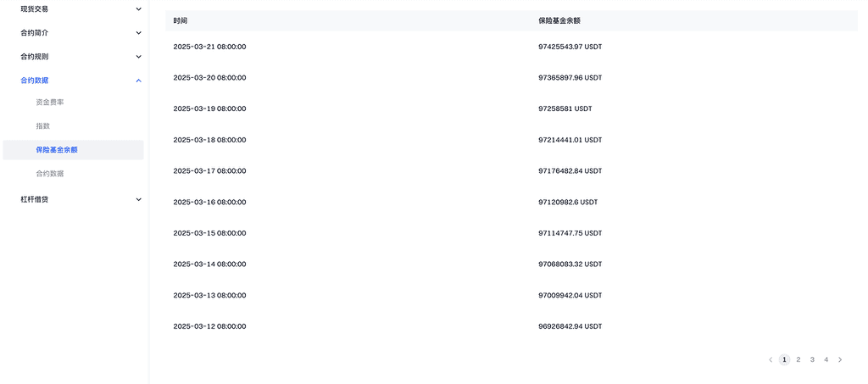Click the 保险基金余额 column header
The width and height of the screenshot is (868, 384).
point(559,19)
